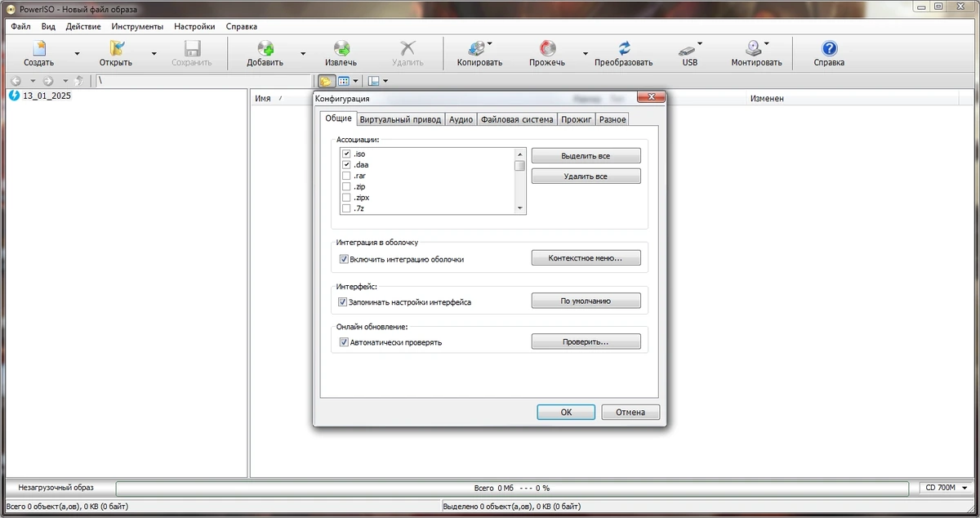The image size is (980, 518).
Task: Click the Сохранить (Save) floppy icon
Action: (x=192, y=49)
